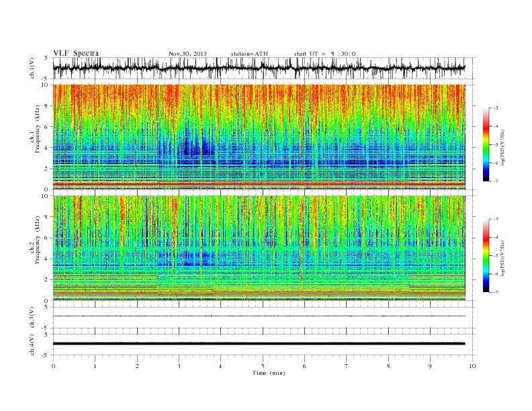Screen dimensions: 532x411
Task: Click the time axis tick label "9"
Action: click(x=430, y=366)
